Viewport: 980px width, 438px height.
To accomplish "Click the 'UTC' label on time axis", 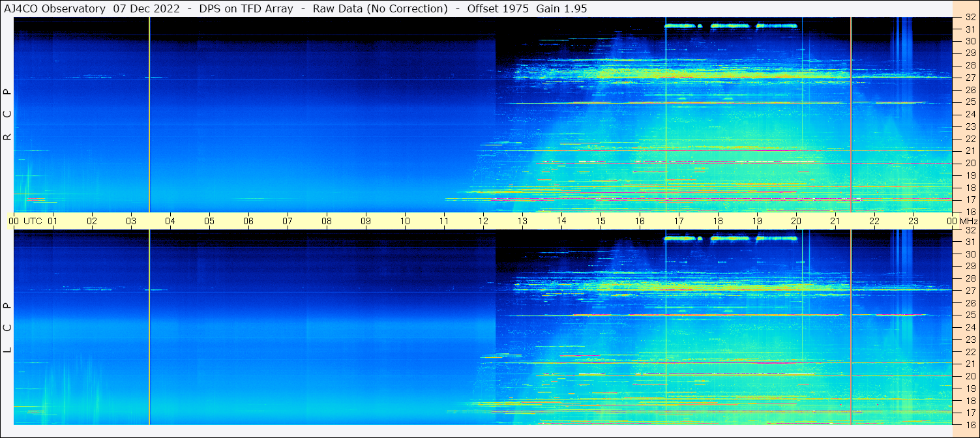I will 33,221.
